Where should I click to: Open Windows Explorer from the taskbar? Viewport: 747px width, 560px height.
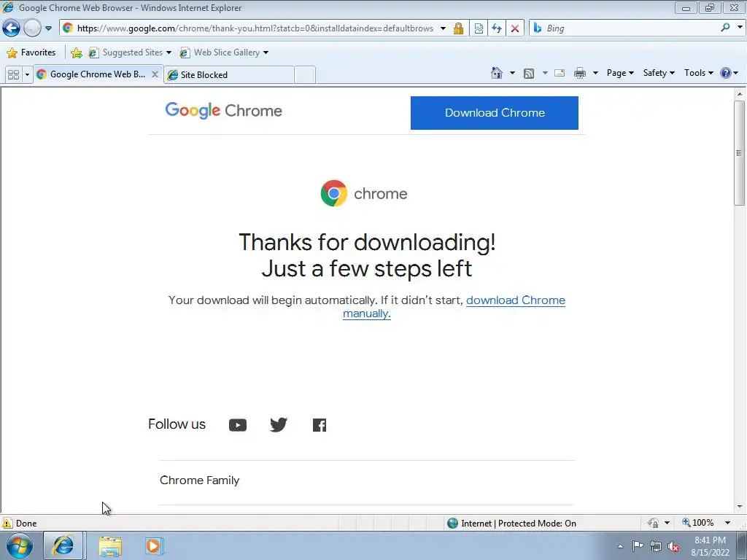pyautogui.click(x=110, y=545)
